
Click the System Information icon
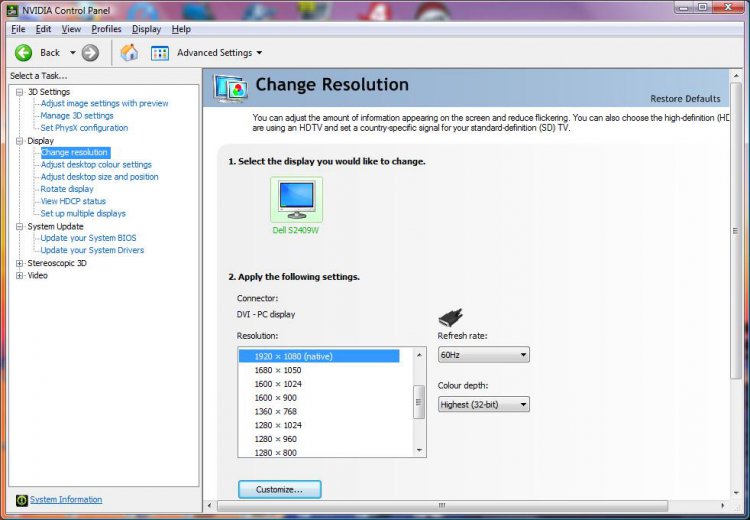point(22,500)
